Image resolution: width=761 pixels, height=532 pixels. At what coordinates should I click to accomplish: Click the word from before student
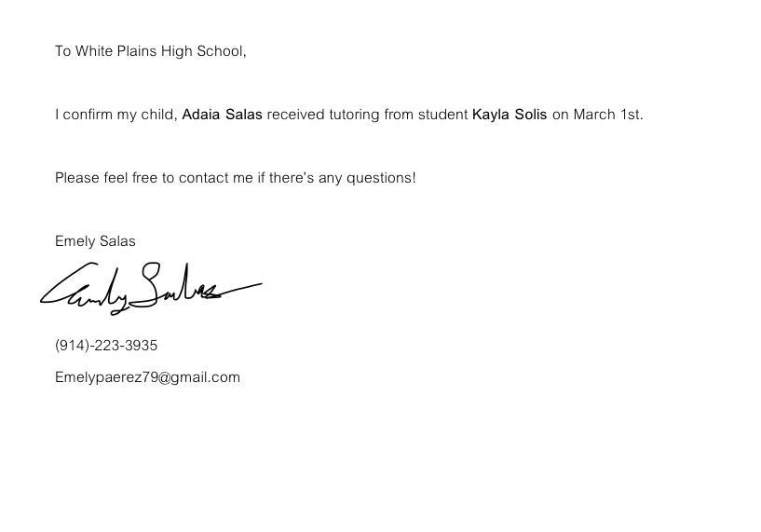(396, 115)
